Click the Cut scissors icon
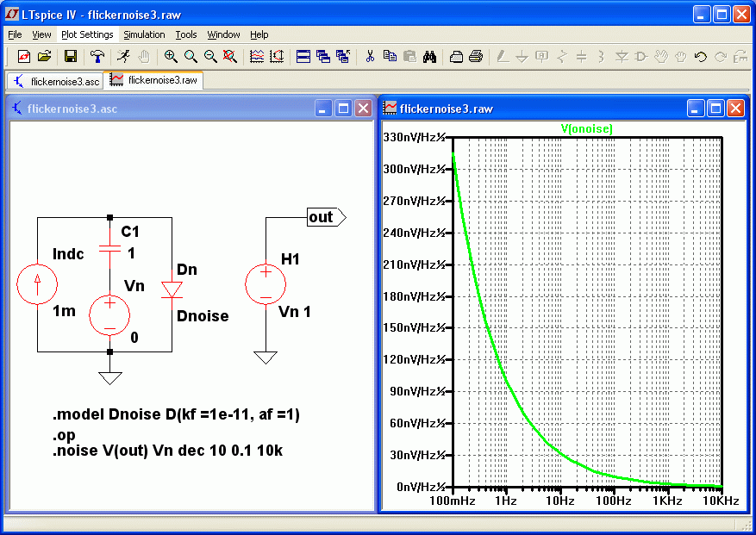Screen dimensions: 756x535 pos(370,56)
